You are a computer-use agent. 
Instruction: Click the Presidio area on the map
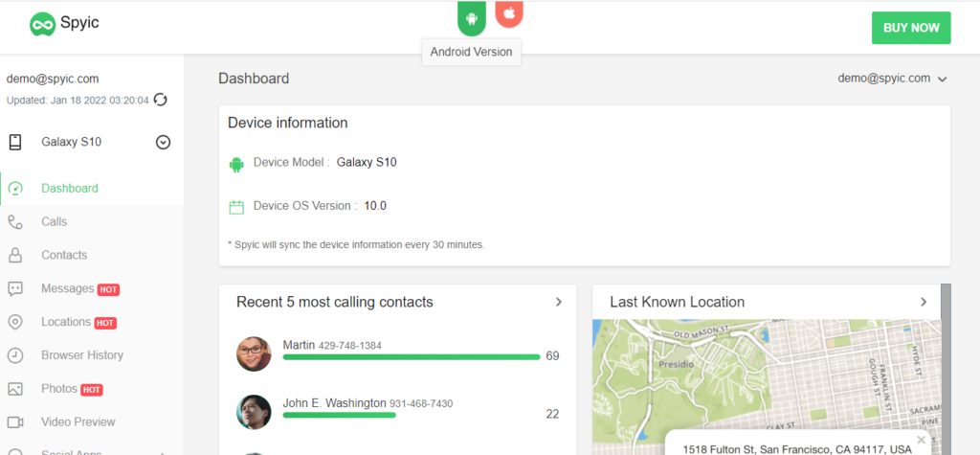tap(677, 363)
